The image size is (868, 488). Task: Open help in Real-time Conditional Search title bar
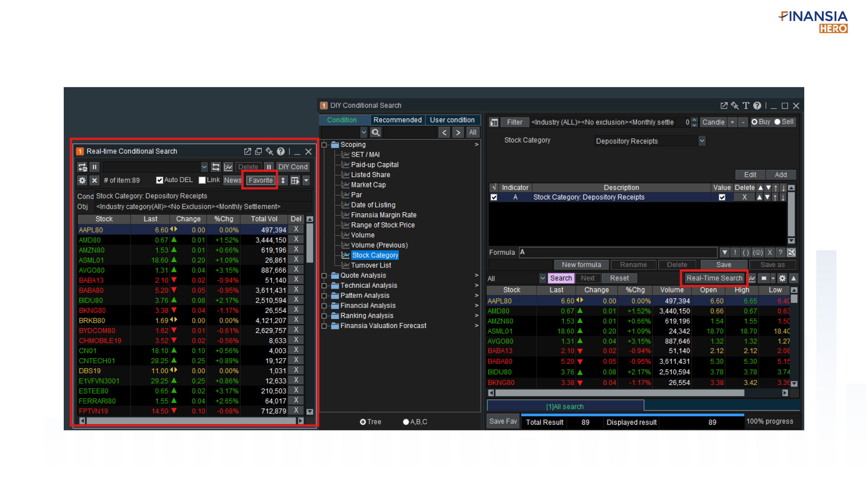[281, 151]
